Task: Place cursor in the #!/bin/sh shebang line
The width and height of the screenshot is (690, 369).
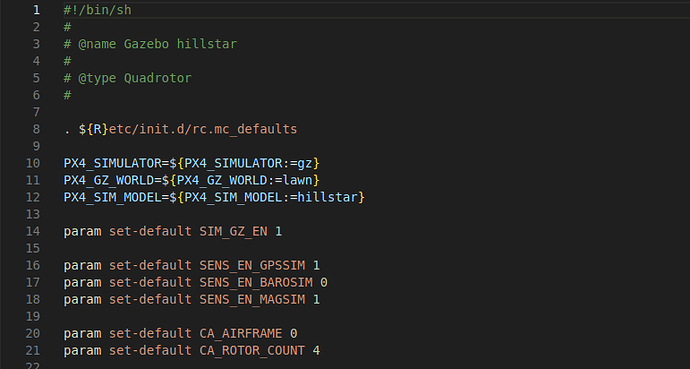Action: click(x=97, y=10)
